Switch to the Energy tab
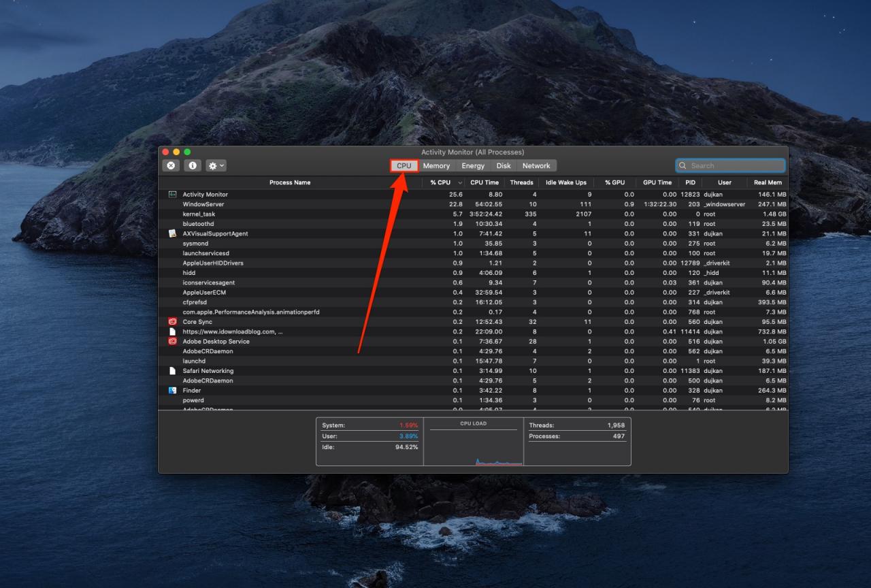This screenshot has height=588, width=871. (473, 165)
